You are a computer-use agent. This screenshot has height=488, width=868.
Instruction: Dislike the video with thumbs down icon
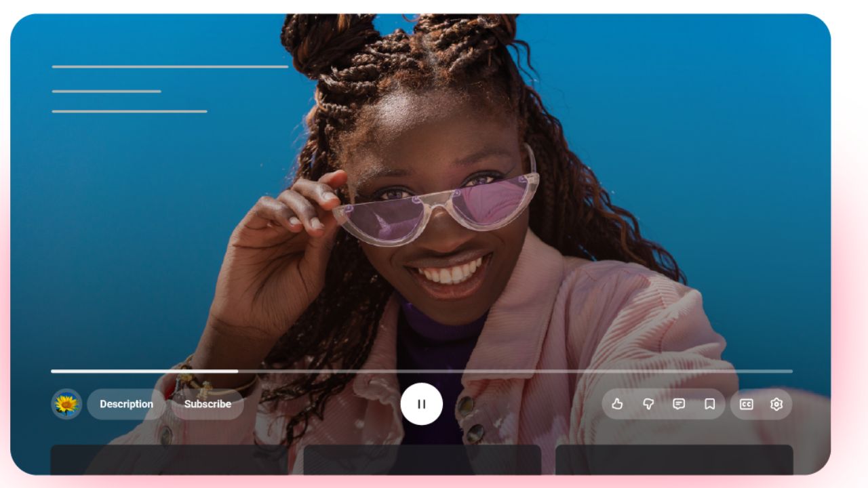click(x=648, y=404)
